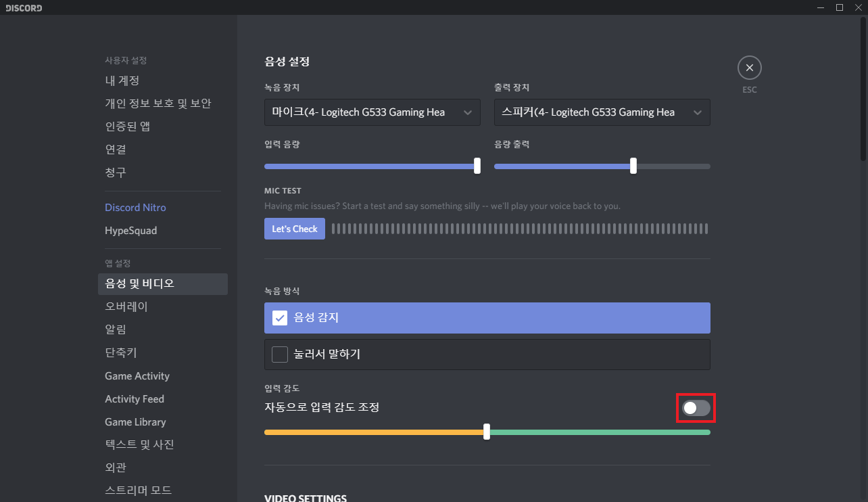Select 음성 및 비디오 in sidebar

(162, 283)
